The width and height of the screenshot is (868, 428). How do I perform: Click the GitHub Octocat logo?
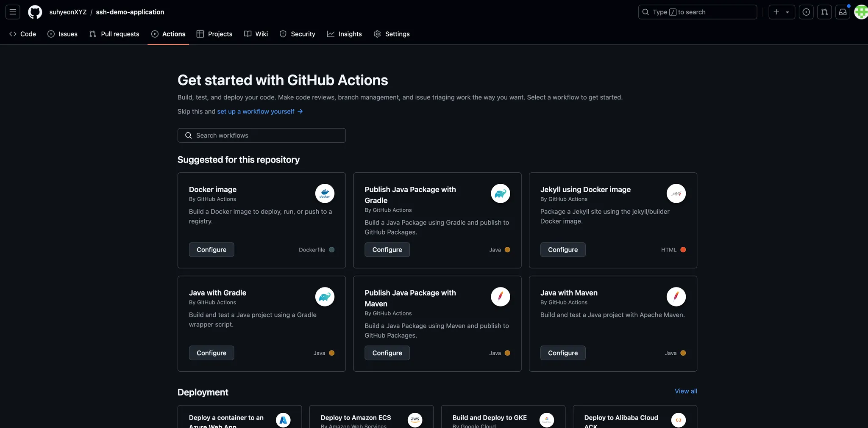[35, 12]
